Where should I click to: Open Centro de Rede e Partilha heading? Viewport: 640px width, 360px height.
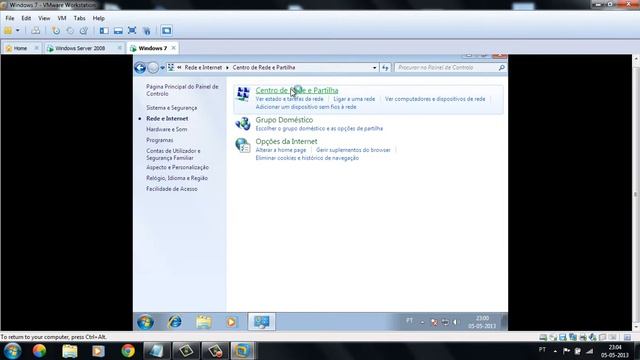[297, 90]
